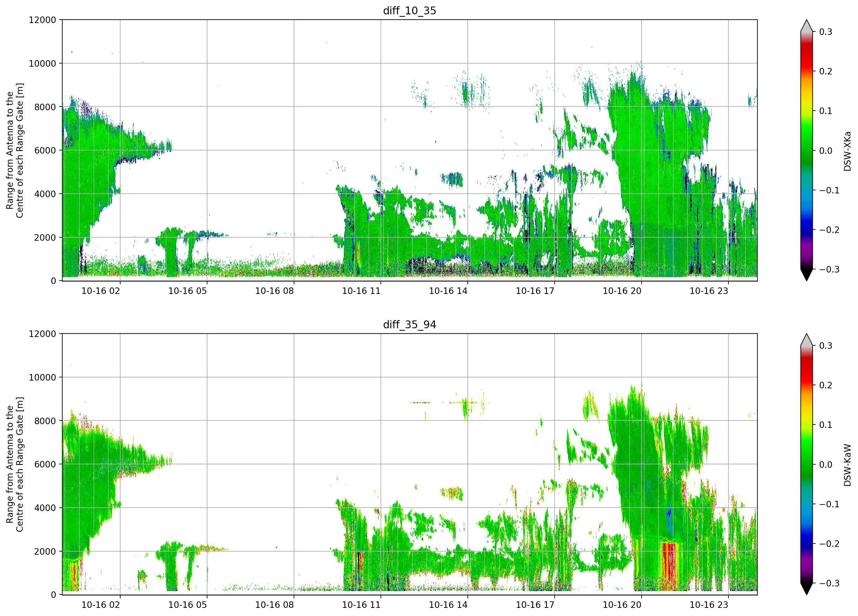Click the '10-16 20' x-tick under diff_10_35
The image size is (858, 616).
(x=622, y=291)
